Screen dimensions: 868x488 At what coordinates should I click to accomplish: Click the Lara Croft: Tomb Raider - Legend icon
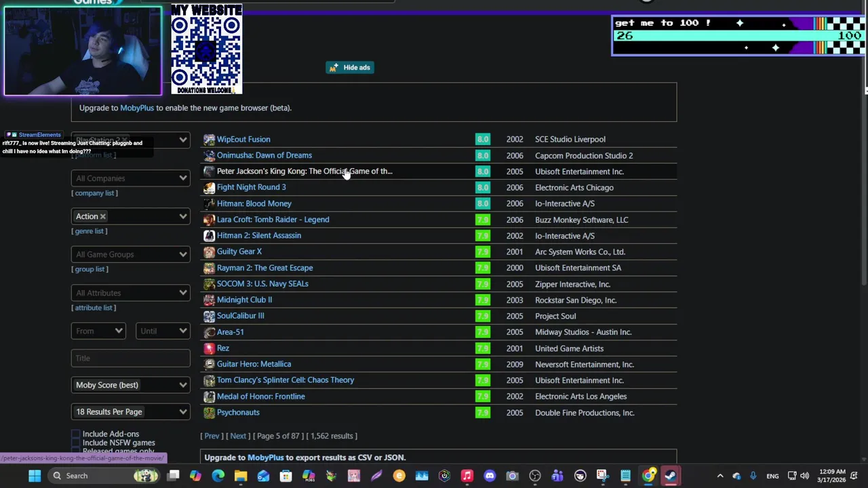click(209, 220)
